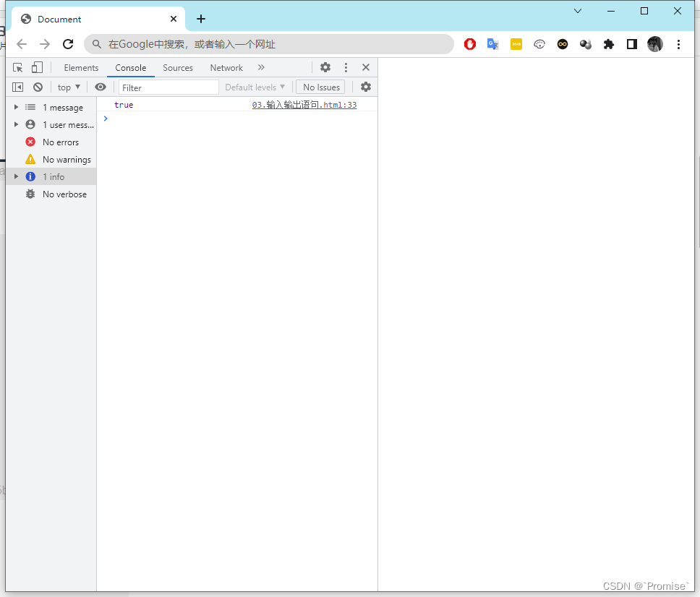Open the red hand blocker extension
The height and width of the screenshot is (597, 700).
pos(470,44)
